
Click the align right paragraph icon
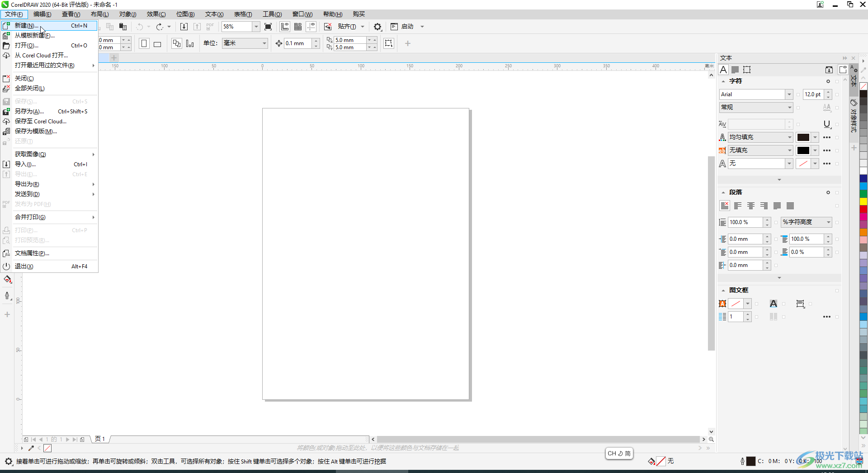[x=764, y=206]
